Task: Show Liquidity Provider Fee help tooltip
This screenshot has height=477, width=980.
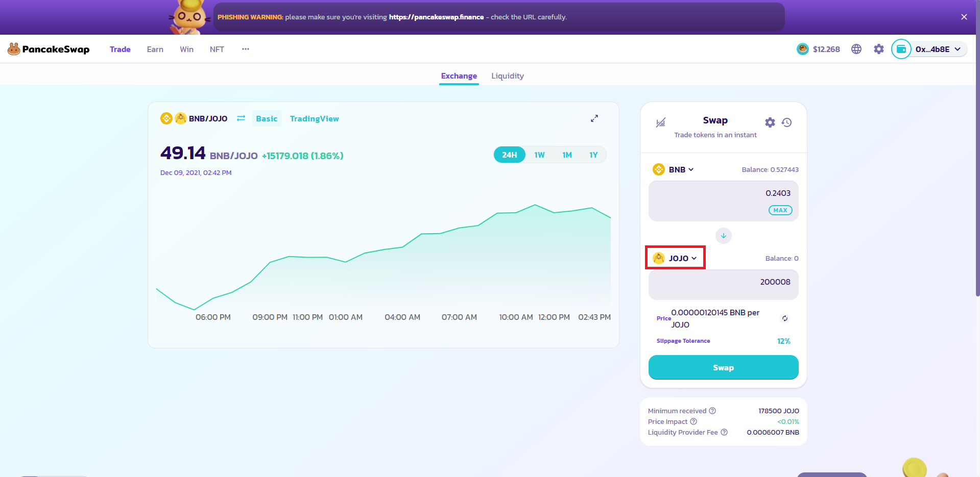Action: (724, 432)
